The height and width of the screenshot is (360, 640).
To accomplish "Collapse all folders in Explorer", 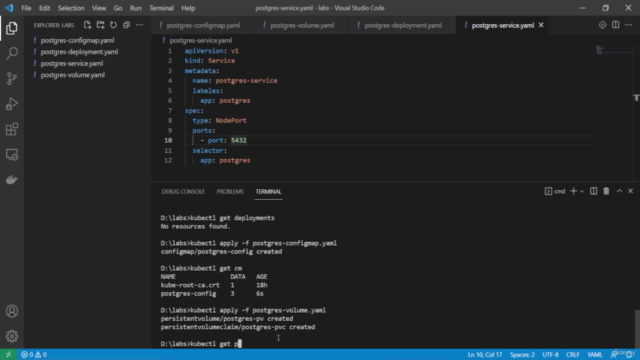I will [x=127, y=25].
